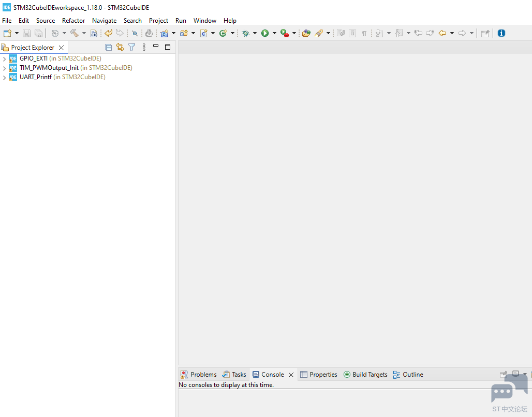This screenshot has height=417, width=532.
Task: Click the New C source file icon
Action: pos(203,33)
